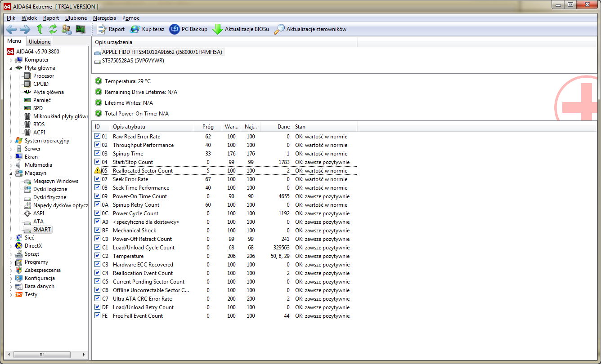Viewport: 601px width, 364px height.
Task: Open the Raport menu
Action: click(x=51, y=18)
